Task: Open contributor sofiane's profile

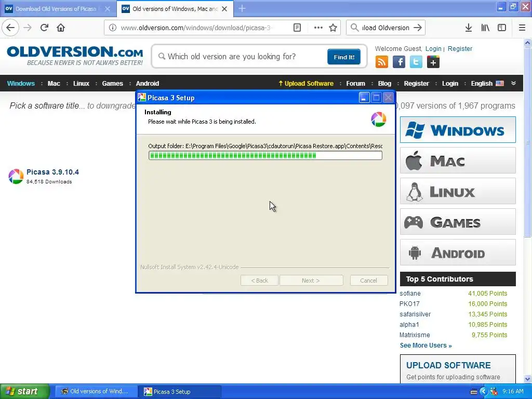Action: pos(410,294)
